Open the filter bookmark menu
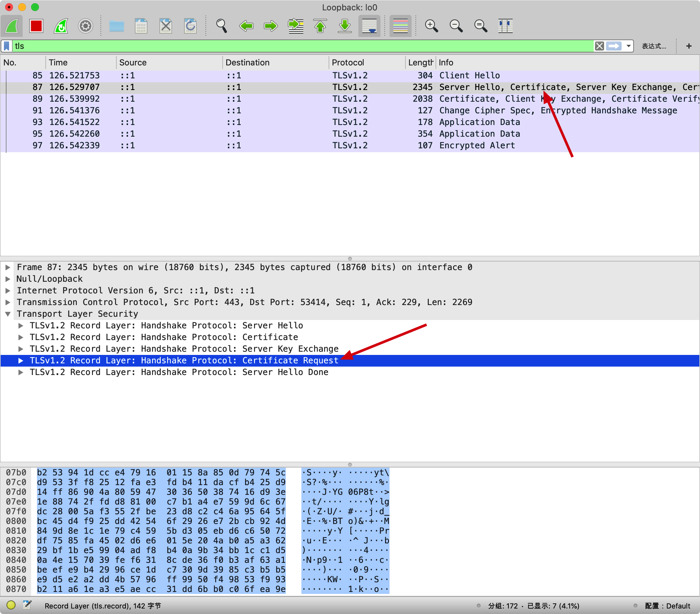Image resolution: width=700 pixels, height=614 pixels. point(6,46)
